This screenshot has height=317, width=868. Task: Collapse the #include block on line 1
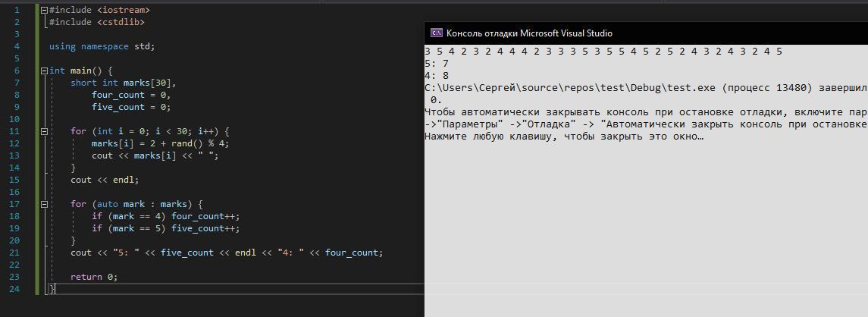(x=44, y=10)
